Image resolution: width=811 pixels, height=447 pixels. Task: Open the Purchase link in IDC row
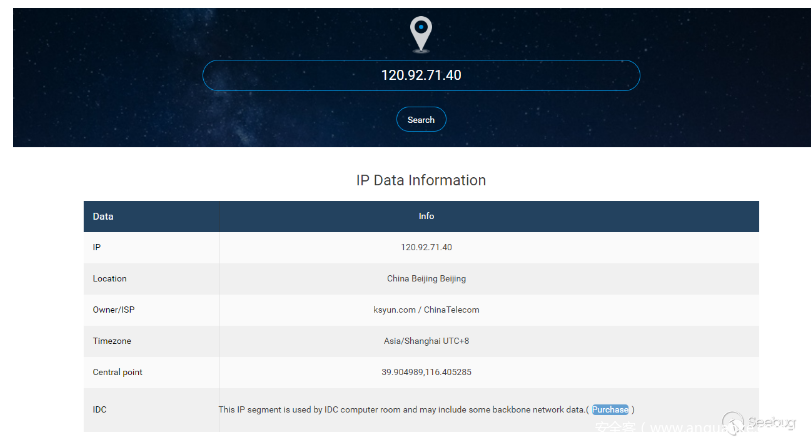610,409
